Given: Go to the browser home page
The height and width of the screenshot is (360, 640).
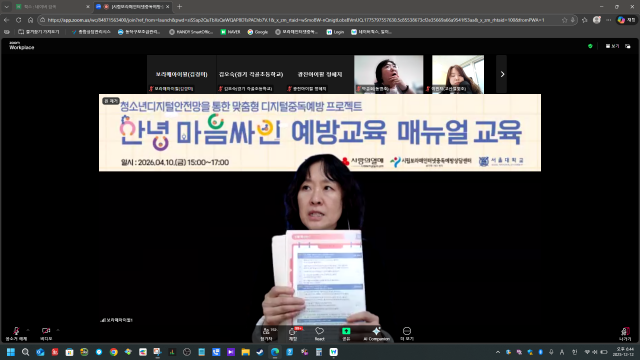Looking at the screenshot, I should pyautogui.click(x=31, y=20).
